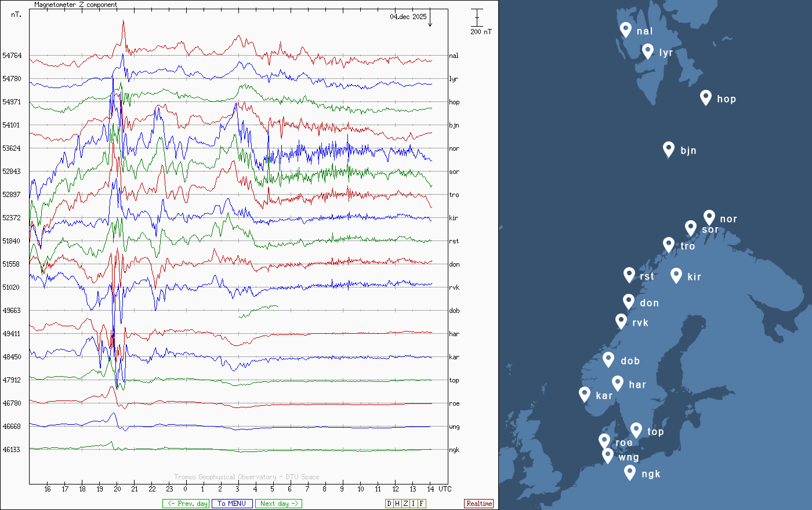Select the kir station map marker

coord(676,275)
